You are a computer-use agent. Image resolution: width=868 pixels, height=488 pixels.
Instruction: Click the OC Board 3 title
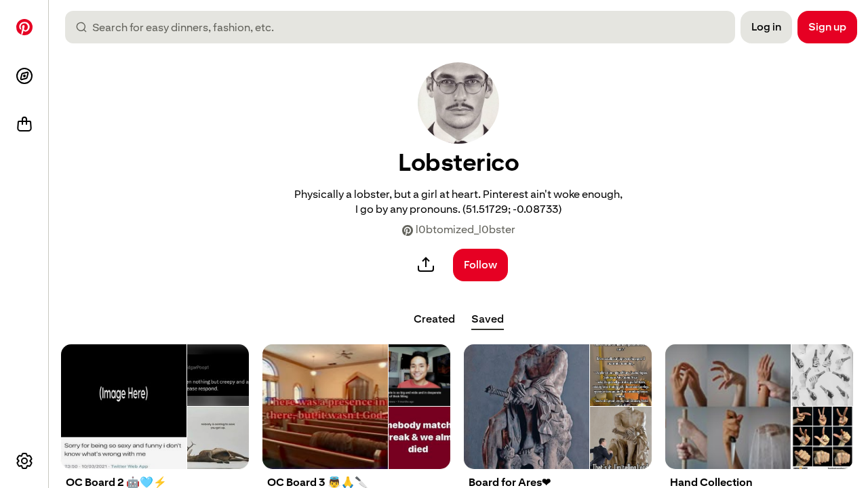[317, 482]
